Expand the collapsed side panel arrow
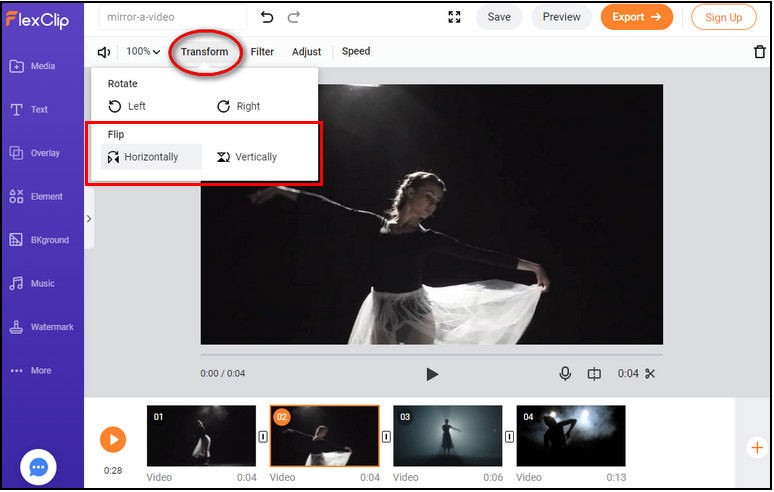 click(x=89, y=219)
